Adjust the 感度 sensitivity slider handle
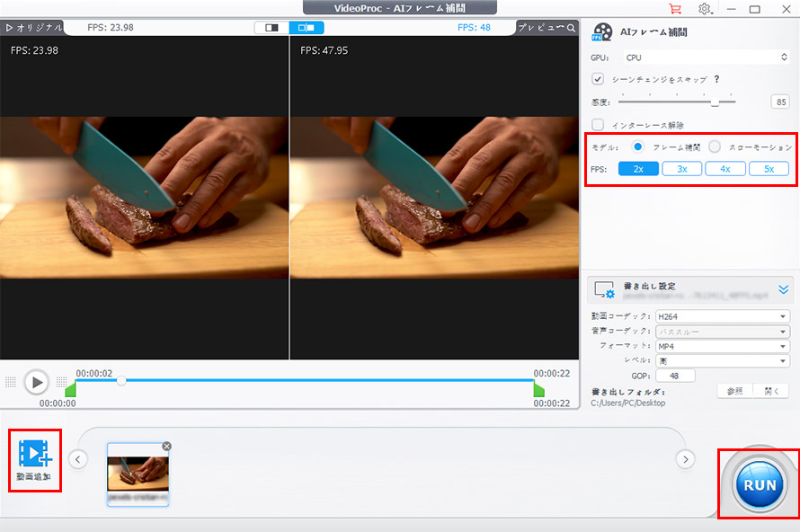The image size is (800, 532). point(715,102)
